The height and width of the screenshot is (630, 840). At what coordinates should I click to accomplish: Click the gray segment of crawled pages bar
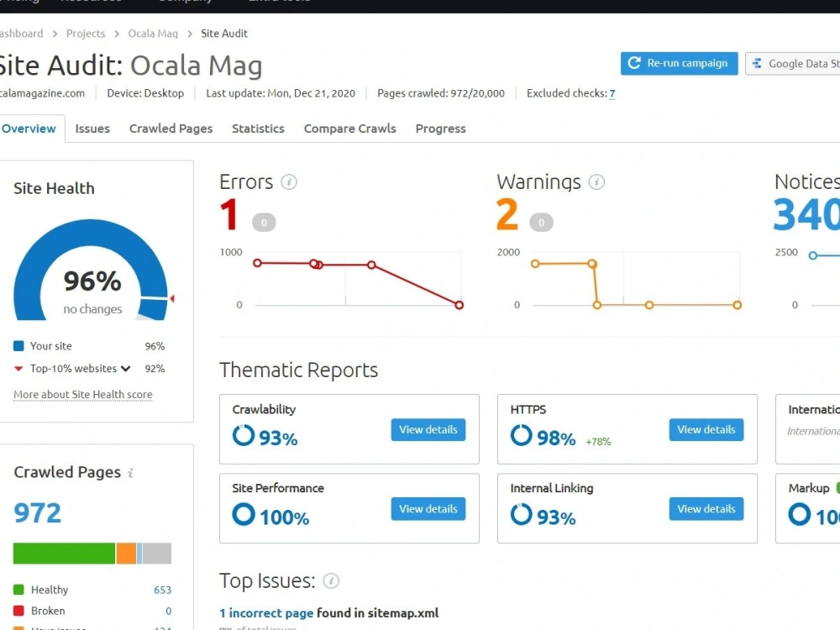point(157,554)
